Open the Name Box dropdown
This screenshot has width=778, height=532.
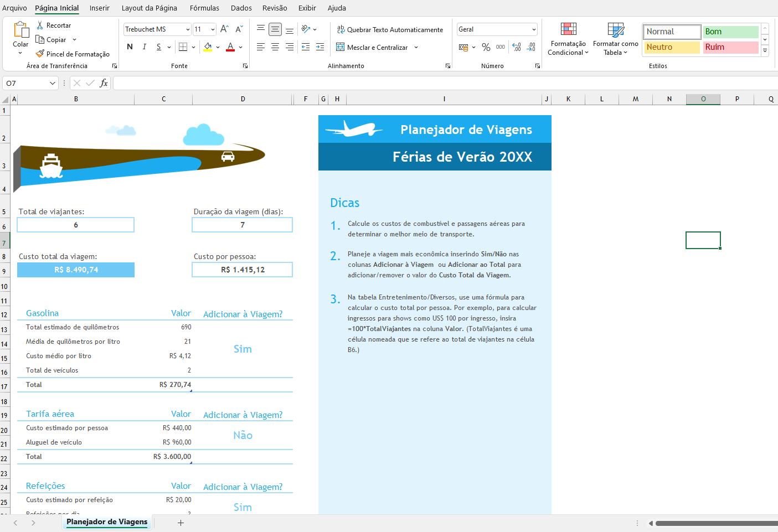pos(53,83)
